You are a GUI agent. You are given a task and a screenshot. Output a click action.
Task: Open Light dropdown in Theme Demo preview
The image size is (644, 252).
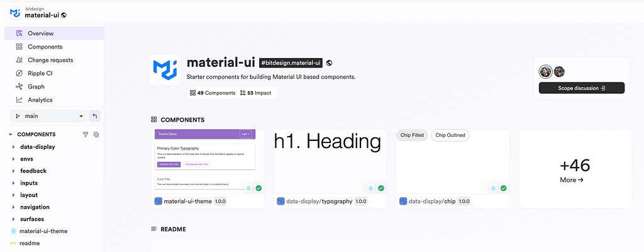(246, 134)
